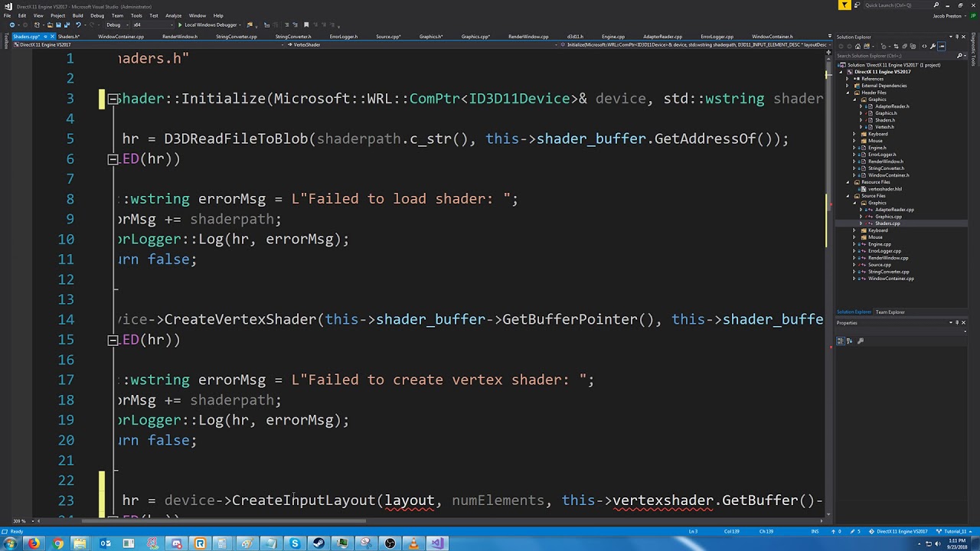Open Steam from the taskbar
This screenshot has height=551, width=980.
click(x=318, y=543)
